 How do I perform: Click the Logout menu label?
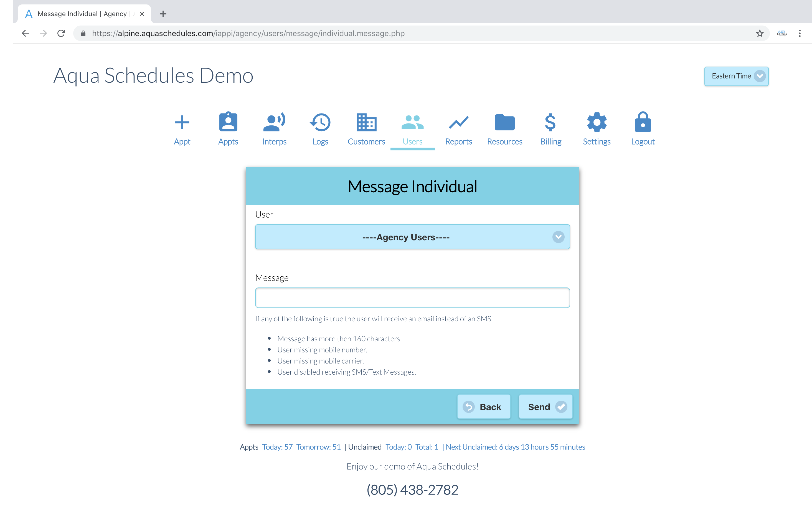(643, 142)
